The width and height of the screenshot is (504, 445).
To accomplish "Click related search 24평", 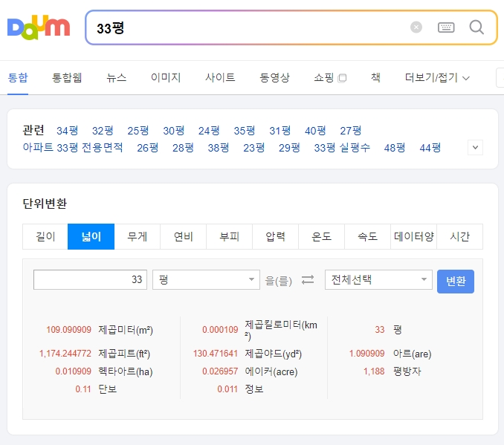I will point(209,131).
